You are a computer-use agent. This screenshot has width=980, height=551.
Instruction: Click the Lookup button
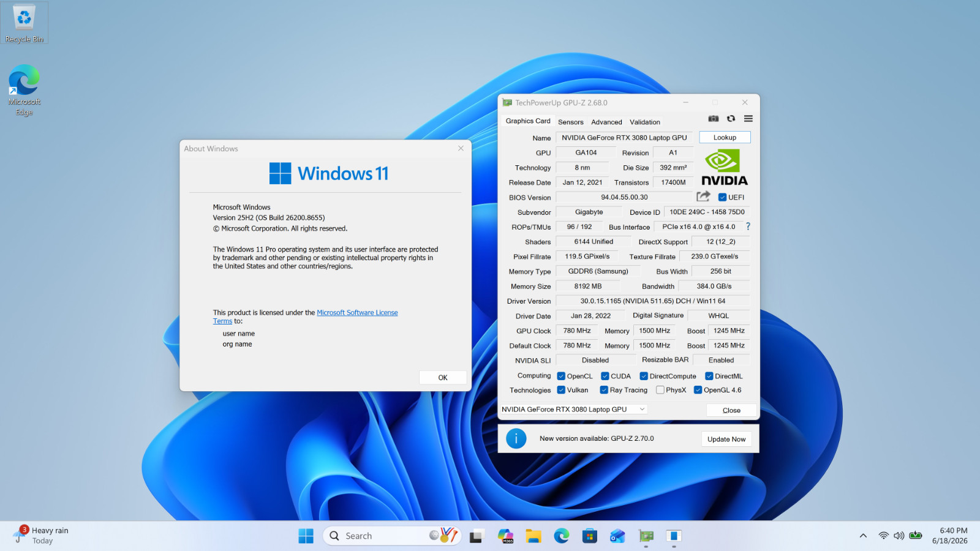point(725,137)
